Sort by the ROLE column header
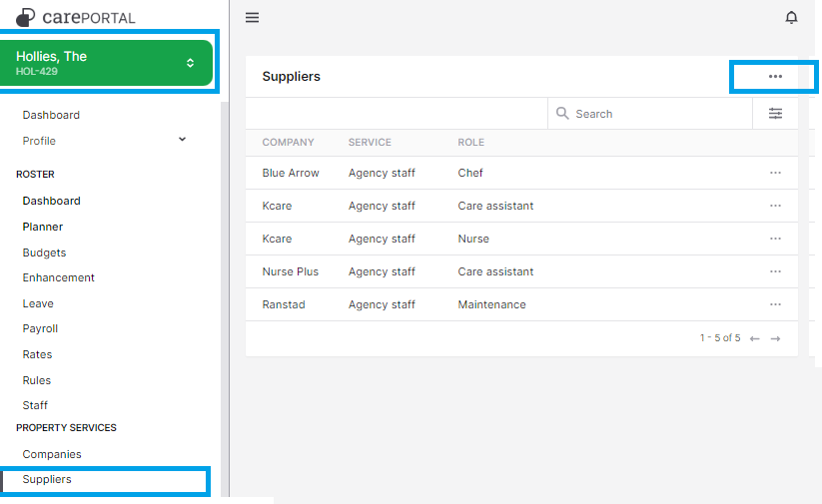Image resolution: width=822 pixels, height=504 pixels. [470, 143]
